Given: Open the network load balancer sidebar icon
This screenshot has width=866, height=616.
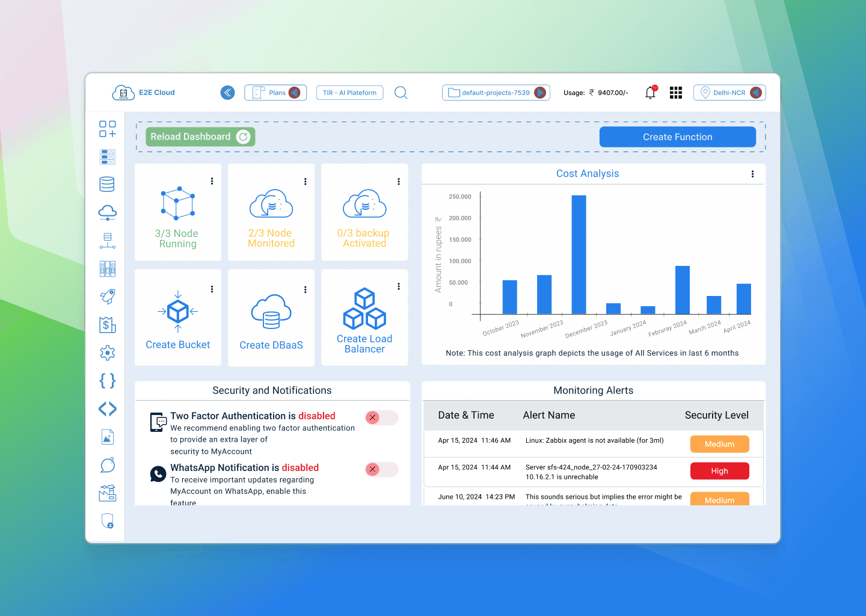Looking at the screenshot, I should click(x=108, y=241).
